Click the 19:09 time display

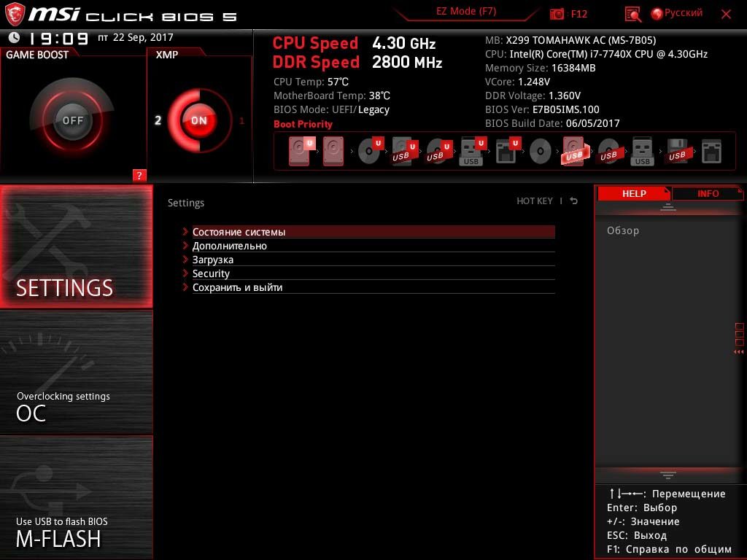pyautogui.click(x=58, y=38)
